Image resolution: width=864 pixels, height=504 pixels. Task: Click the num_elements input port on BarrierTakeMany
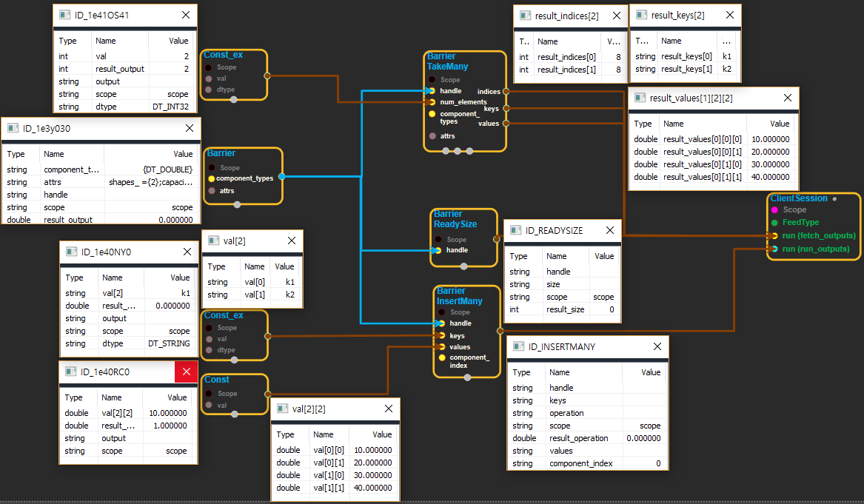tap(432, 102)
